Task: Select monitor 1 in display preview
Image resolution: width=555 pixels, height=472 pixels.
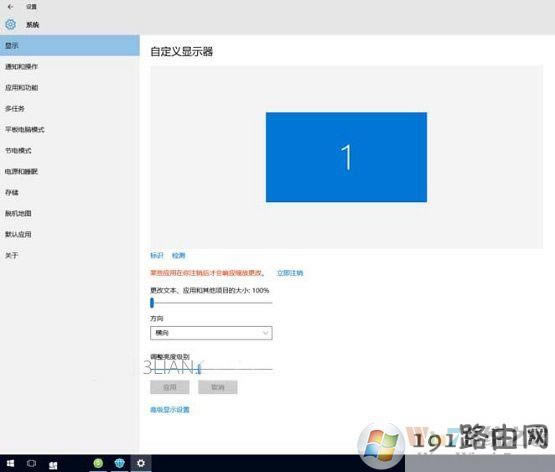Action: (x=346, y=157)
